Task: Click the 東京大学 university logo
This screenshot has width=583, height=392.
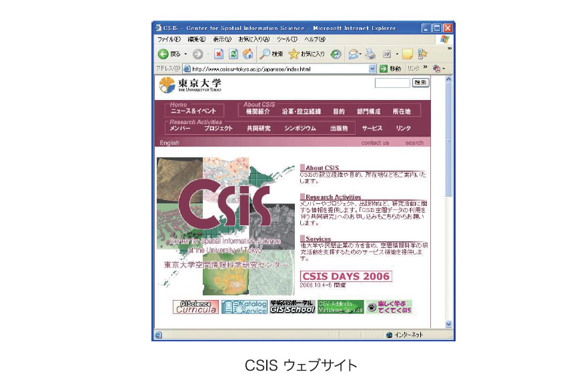Action: point(189,84)
